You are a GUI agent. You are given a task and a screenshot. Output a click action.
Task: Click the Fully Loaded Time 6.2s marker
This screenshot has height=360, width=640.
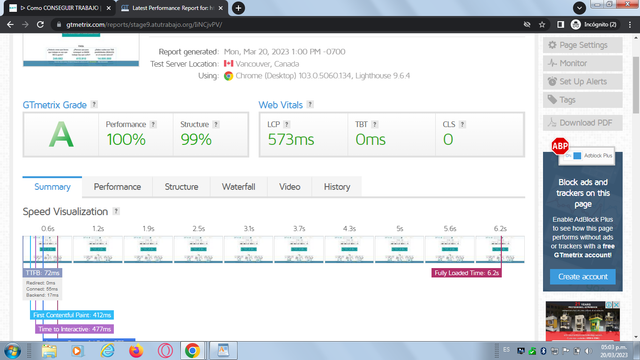pyautogui.click(x=467, y=273)
